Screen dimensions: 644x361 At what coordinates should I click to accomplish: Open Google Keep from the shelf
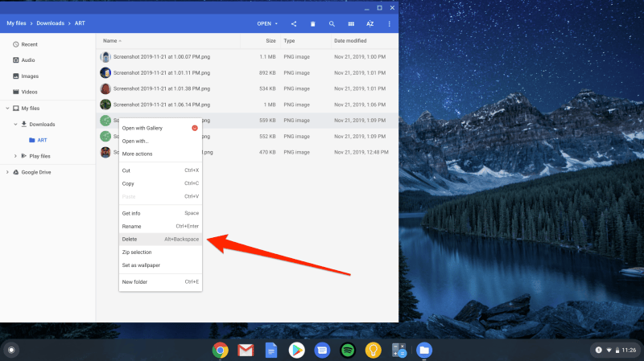pos(374,351)
